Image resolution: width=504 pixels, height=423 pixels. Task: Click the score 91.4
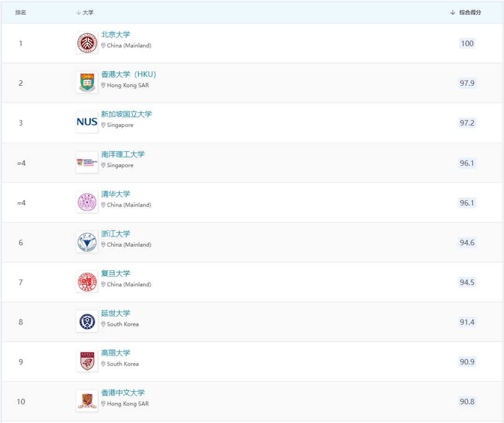click(467, 322)
